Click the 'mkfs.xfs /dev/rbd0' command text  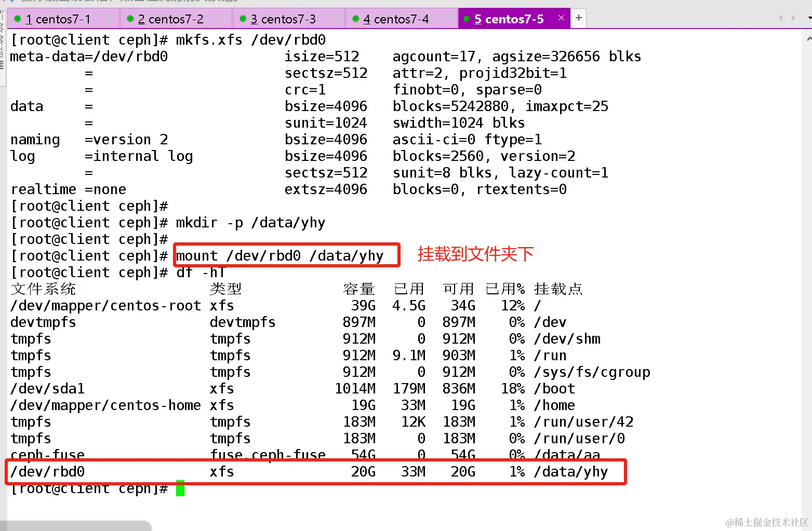[x=251, y=40]
